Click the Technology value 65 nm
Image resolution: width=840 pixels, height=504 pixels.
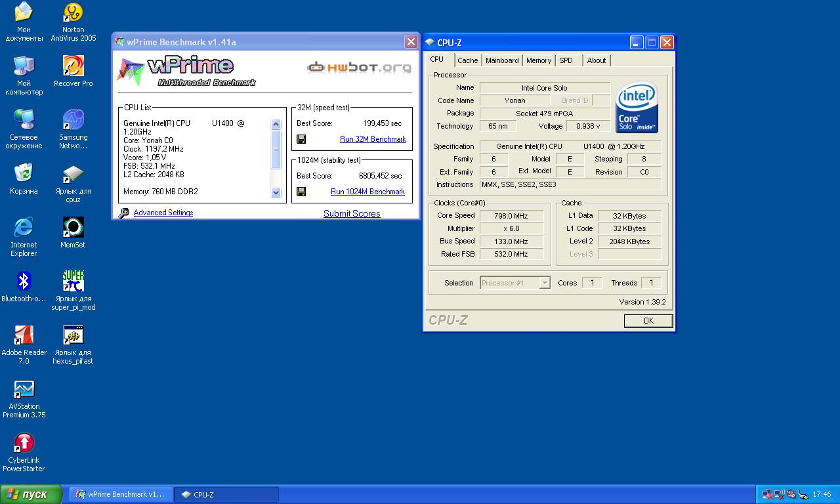point(498,126)
